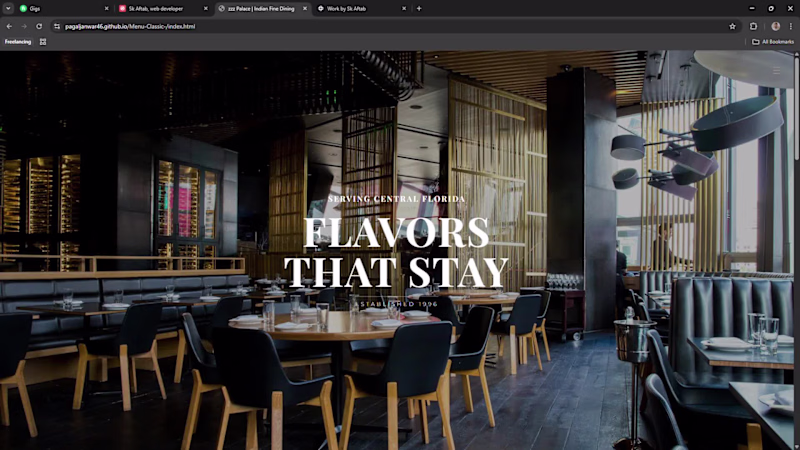Switch to the Gigs tab
This screenshot has height=450, width=800.
point(63,8)
